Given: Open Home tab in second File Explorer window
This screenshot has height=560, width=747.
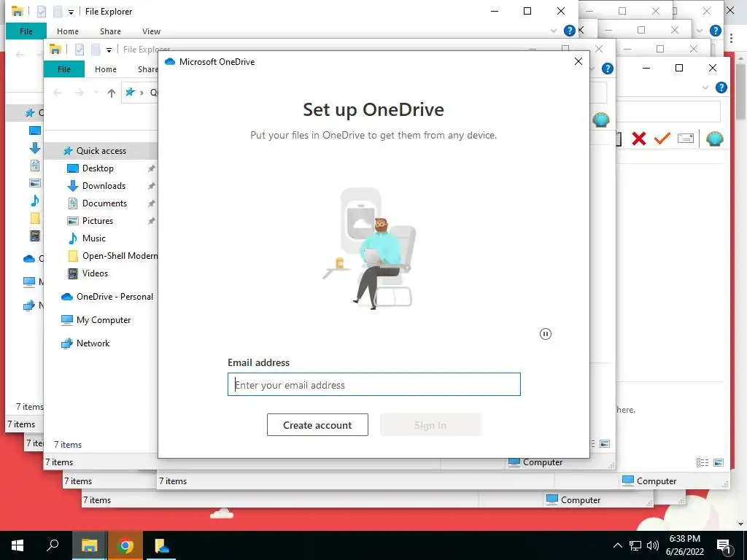Looking at the screenshot, I should 105,69.
